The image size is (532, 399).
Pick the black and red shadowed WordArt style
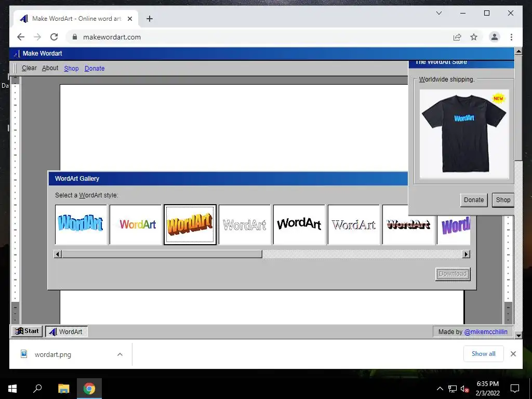click(408, 224)
